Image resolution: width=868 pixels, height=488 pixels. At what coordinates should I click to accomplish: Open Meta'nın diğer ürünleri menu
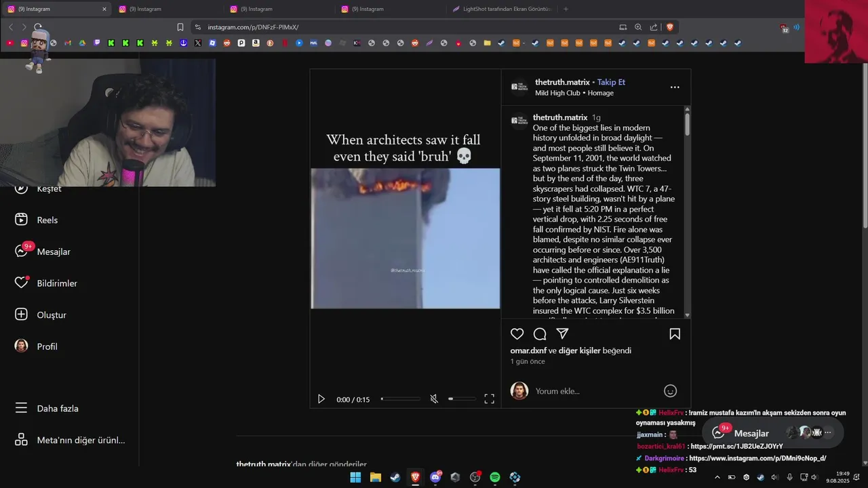[71, 440]
